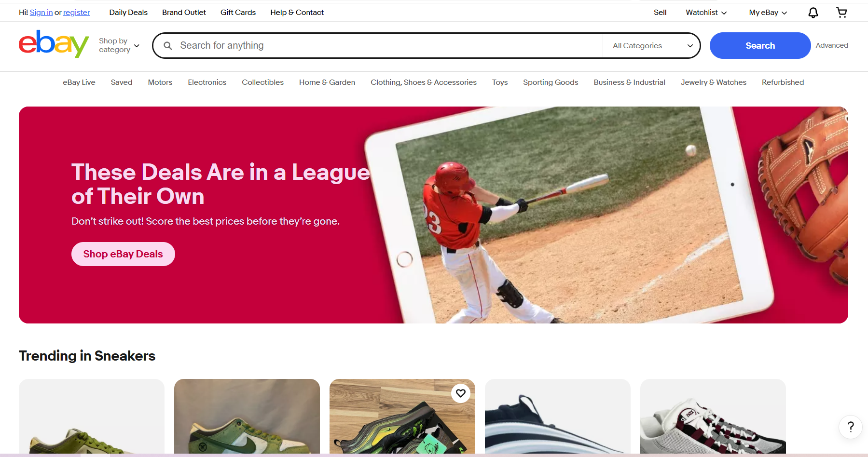This screenshot has height=457, width=868.
Task: Save the third sneaker with heart icon
Action: point(461,393)
